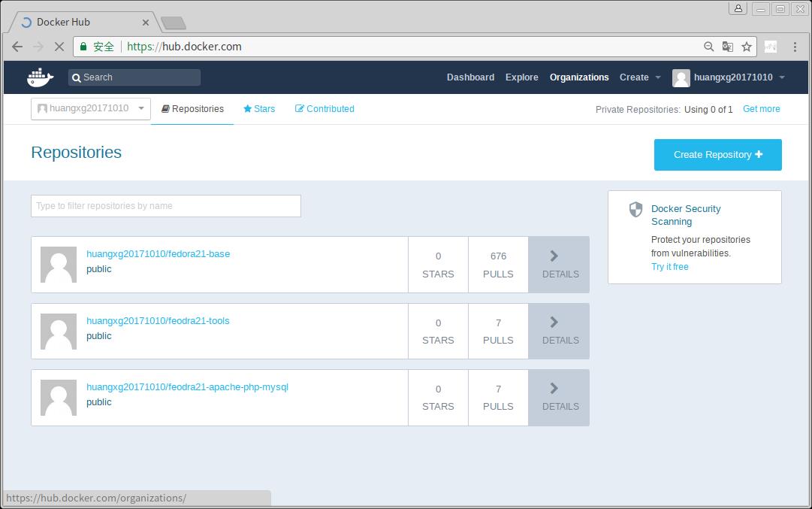This screenshot has height=509, width=812.
Task: Bookmark this page with the star icon
Action: point(746,47)
